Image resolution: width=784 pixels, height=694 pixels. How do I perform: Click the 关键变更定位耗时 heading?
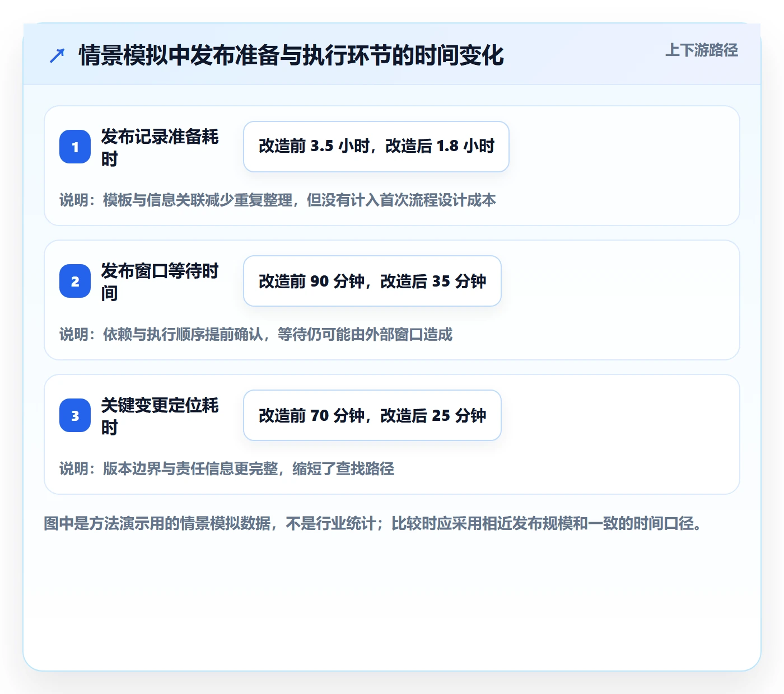pyautogui.click(x=160, y=416)
